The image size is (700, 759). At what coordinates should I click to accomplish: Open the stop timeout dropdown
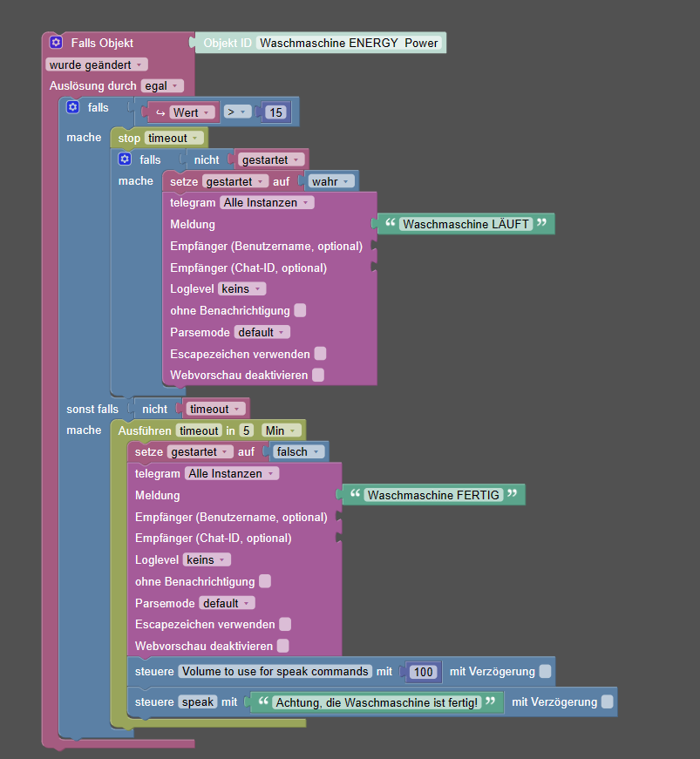pos(173,139)
